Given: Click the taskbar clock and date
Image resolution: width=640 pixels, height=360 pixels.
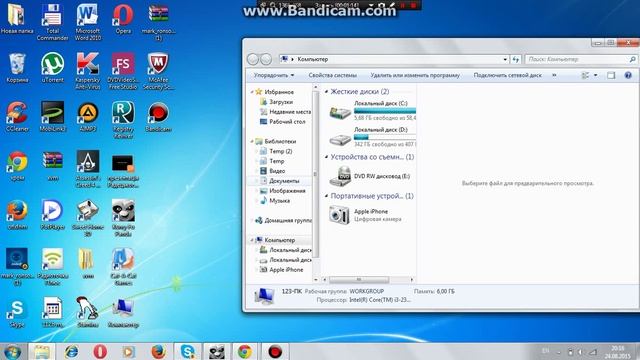Looking at the screenshot, I should [x=617, y=352].
